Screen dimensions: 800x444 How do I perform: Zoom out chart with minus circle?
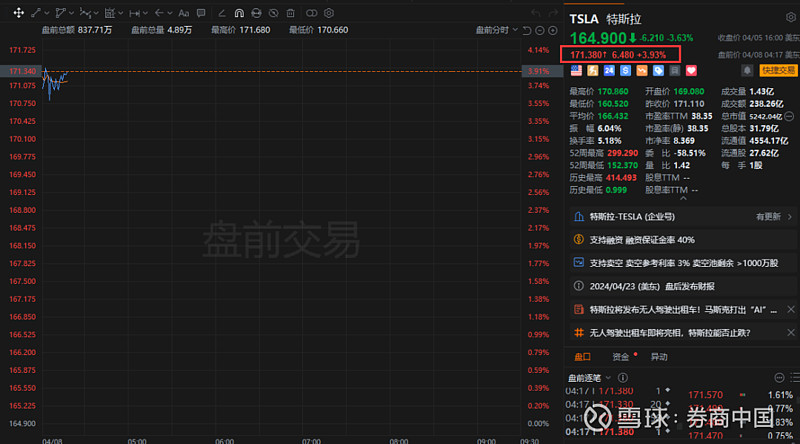[x=540, y=31]
